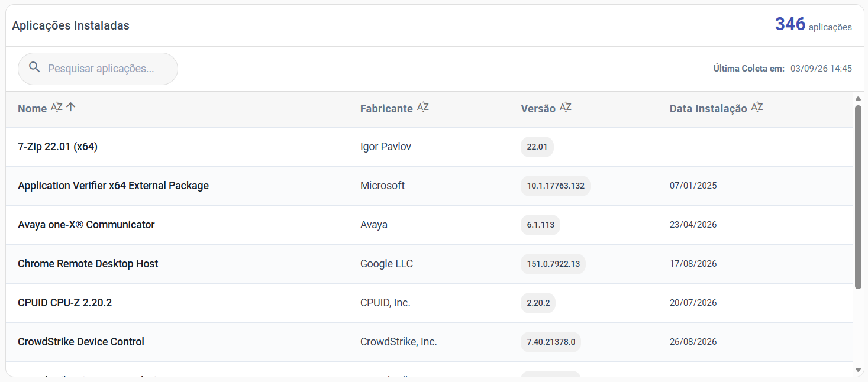Viewport: 868px width, 382px height.
Task: Click the search magnifier icon
Action: pyautogui.click(x=34, y=67)
